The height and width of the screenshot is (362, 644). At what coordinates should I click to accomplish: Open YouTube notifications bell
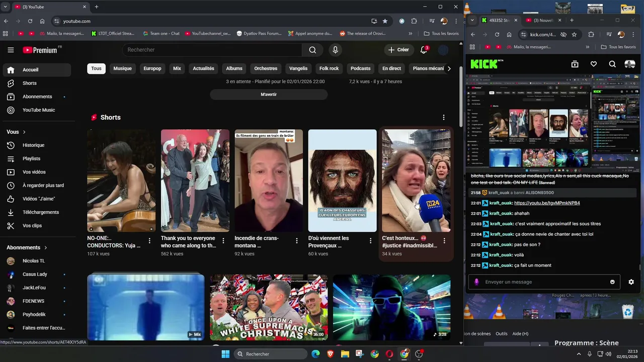point(424,50)
